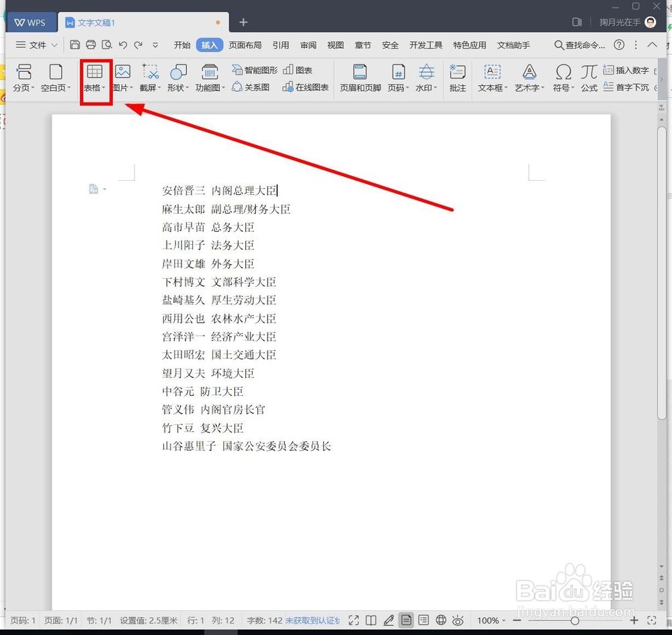Screen dimensions: 672x635
Task: Click the vertical scrollbar thumb
Action: (x=662, y=273)
